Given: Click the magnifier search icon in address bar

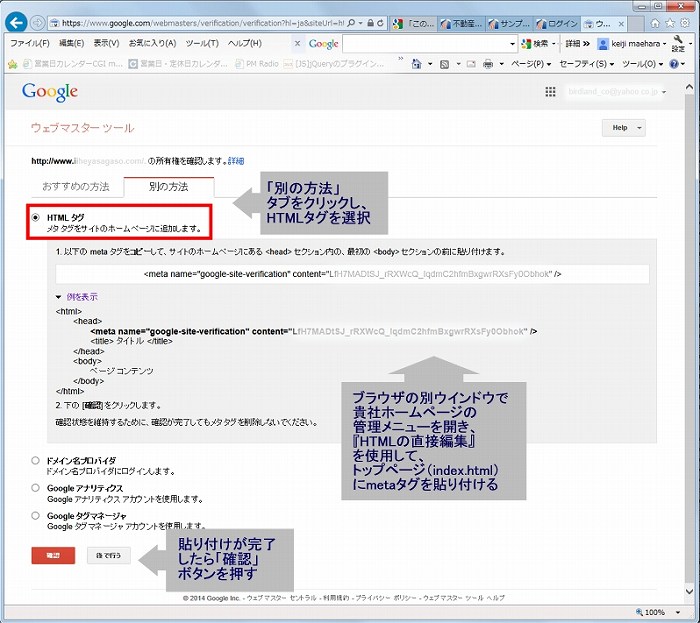Looking at the screenshot, I should pos(351,23).
